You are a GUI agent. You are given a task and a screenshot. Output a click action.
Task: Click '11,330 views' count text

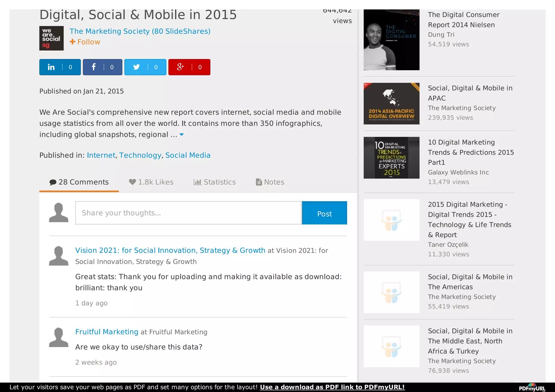(448, 254)
